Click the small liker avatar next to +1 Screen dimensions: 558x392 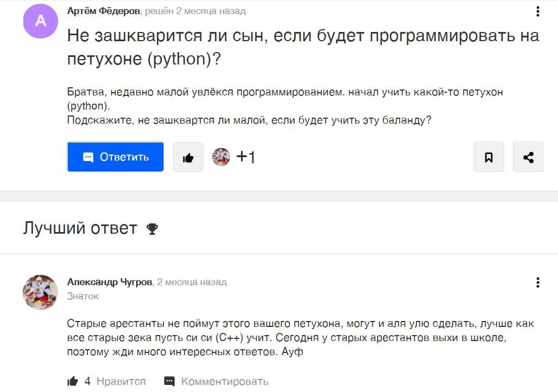(221, 157)
